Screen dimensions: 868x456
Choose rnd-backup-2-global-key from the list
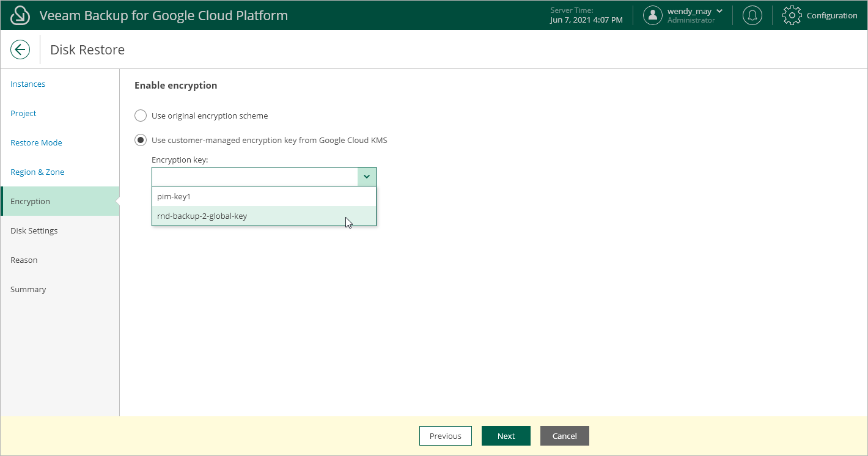(264, 216)
